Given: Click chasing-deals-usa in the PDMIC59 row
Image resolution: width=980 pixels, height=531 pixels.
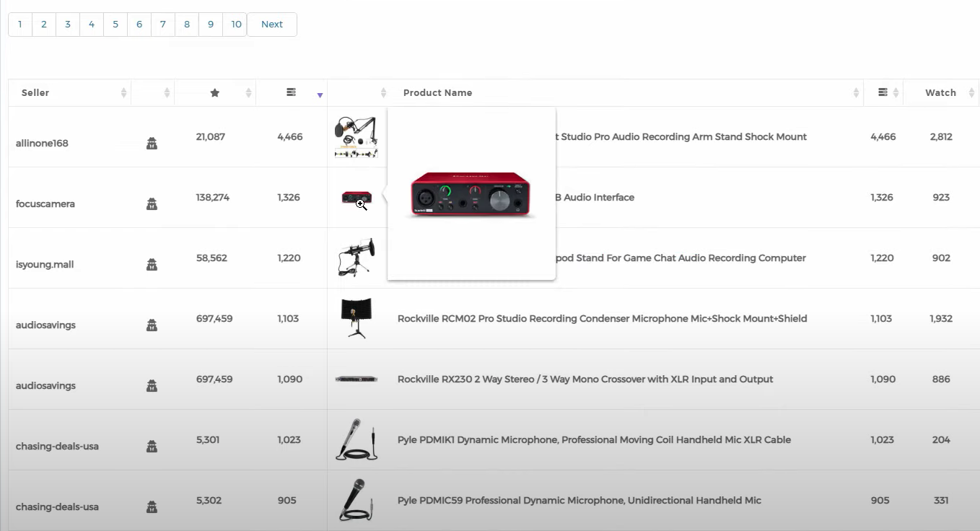Looking at the screenshot, I should pyautogui.click(x=57, y=507).
